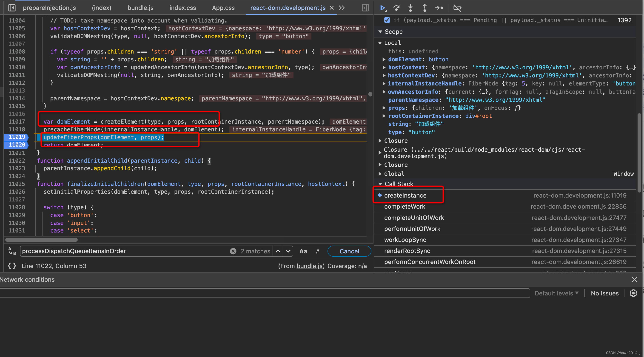Image resolution: width=644 pixels, height=357 pixels.
Task: Click the horizontal scrollbar of code editor
Action: tap(42, 240)
